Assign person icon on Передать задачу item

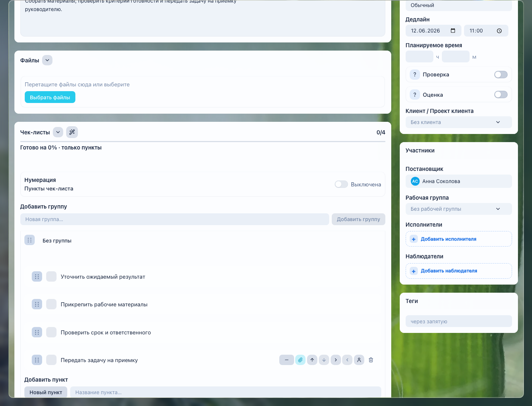[359, 360]
